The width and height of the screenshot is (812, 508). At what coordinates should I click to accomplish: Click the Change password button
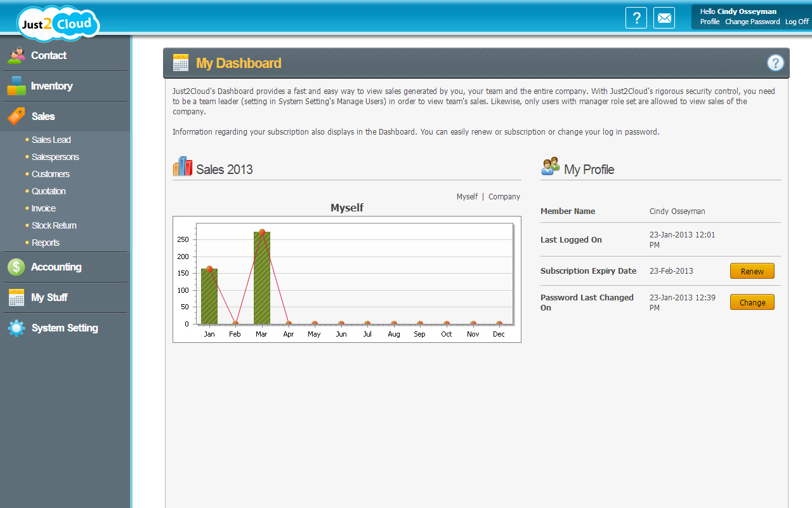point(752,302)
